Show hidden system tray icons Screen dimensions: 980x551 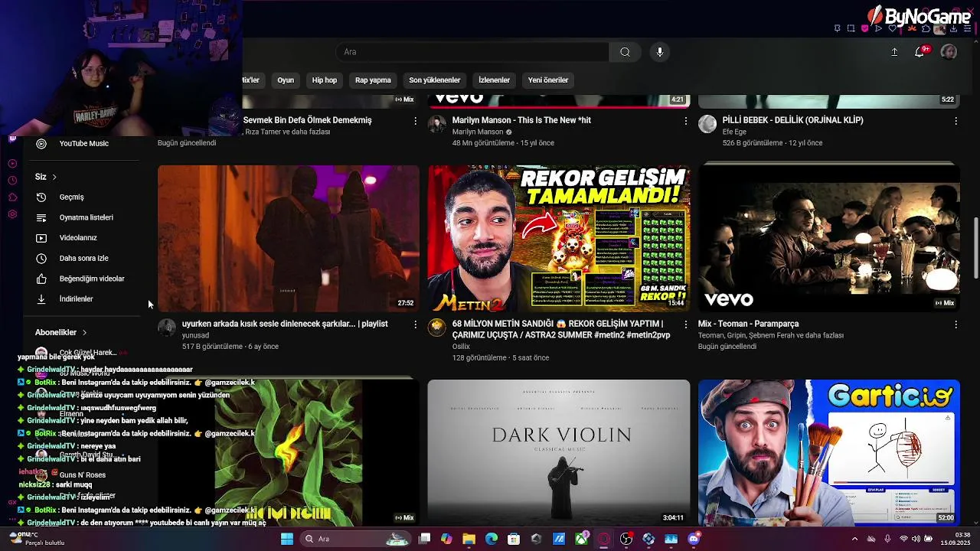click(x=854, y=539)
